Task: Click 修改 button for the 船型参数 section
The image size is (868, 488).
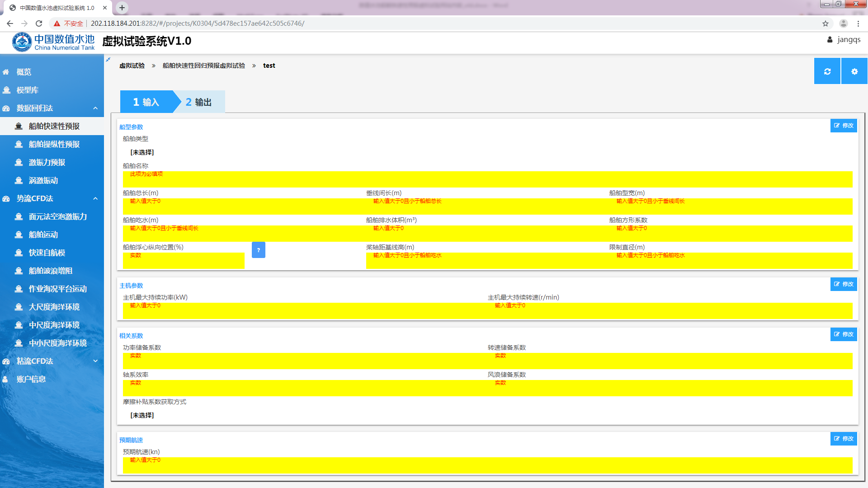Action: point(843,126)
